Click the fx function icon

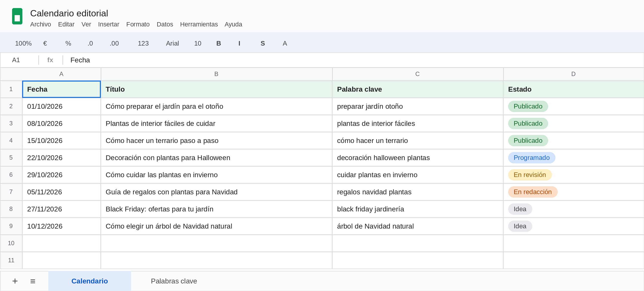pyautogui.click(x=50, y=60)
